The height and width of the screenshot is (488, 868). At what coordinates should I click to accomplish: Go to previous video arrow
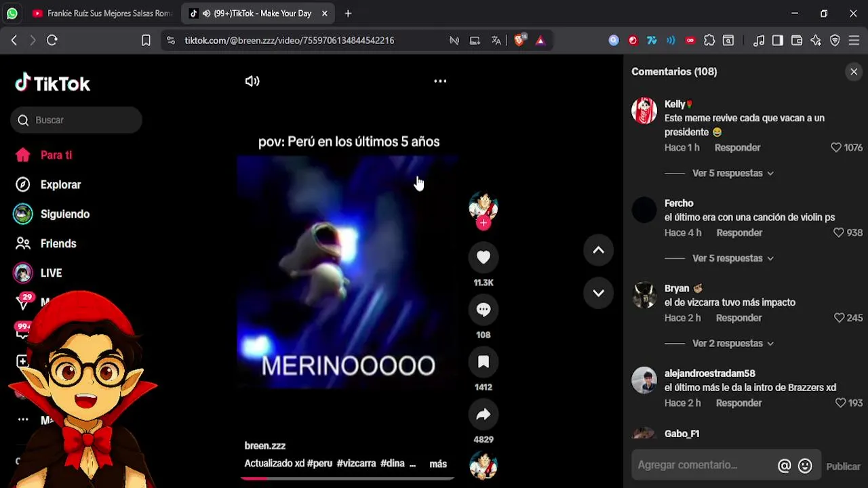(x=598, y=250)
